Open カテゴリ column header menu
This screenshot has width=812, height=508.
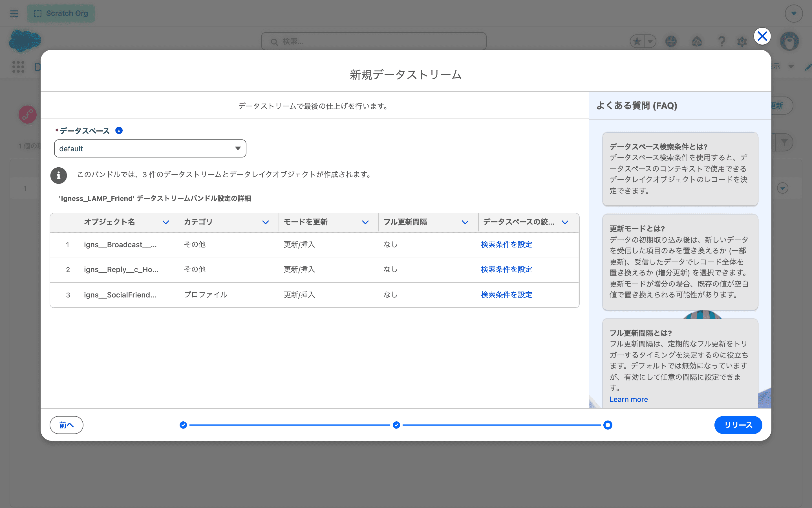(265, 222)
